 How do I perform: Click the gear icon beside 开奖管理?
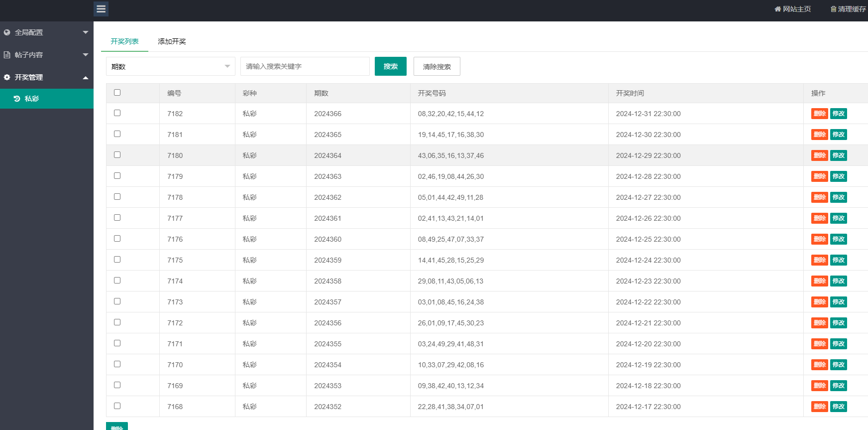[x=7, y=77]
